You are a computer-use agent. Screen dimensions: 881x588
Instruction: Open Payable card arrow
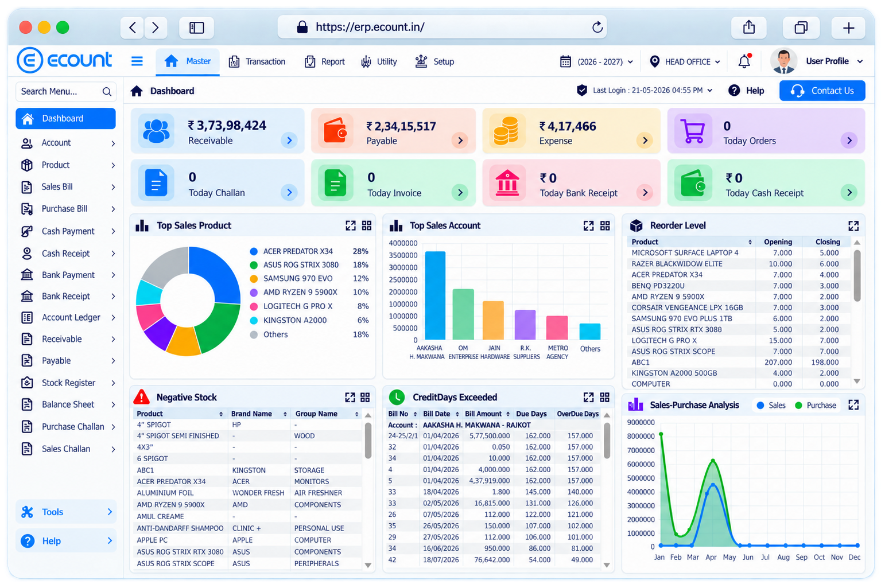460,140
